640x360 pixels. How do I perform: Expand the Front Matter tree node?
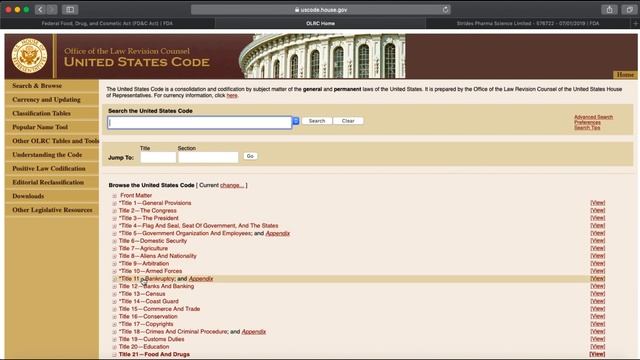115,196
